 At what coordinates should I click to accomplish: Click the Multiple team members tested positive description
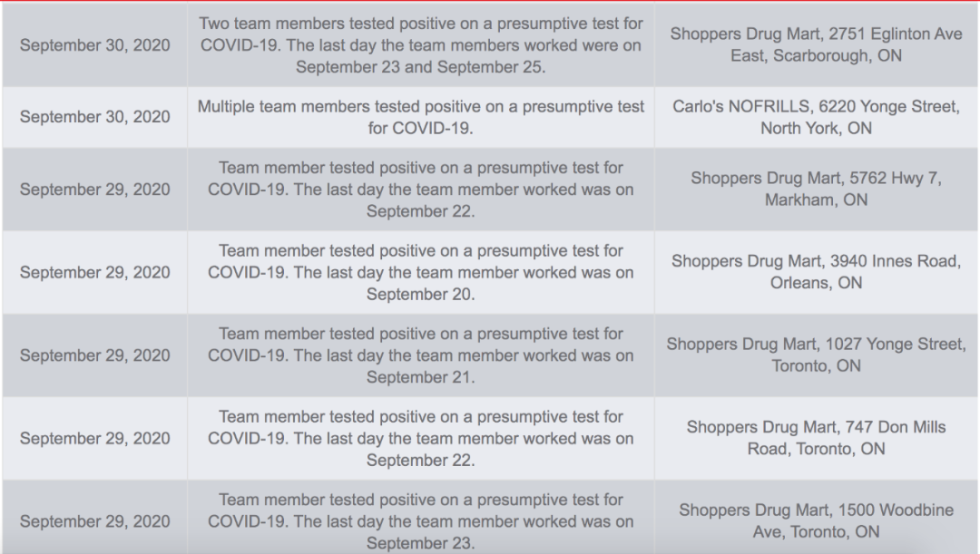pos(421,118)
